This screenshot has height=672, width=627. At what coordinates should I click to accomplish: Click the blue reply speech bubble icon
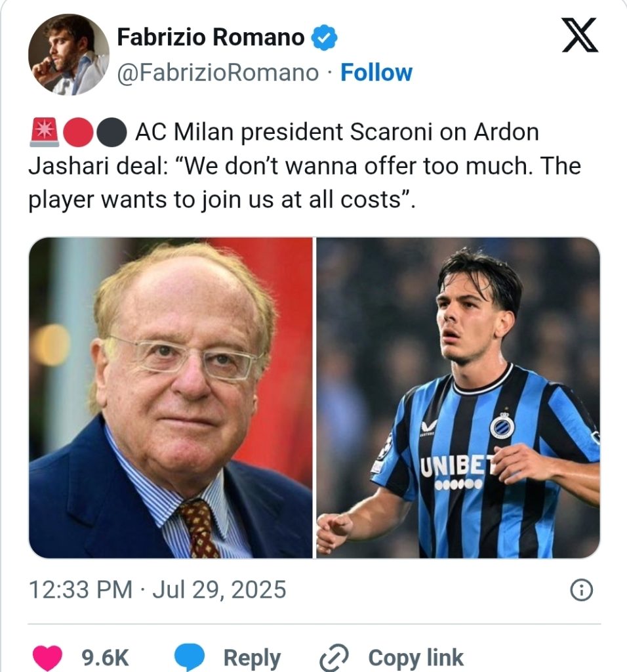(190, 657)
